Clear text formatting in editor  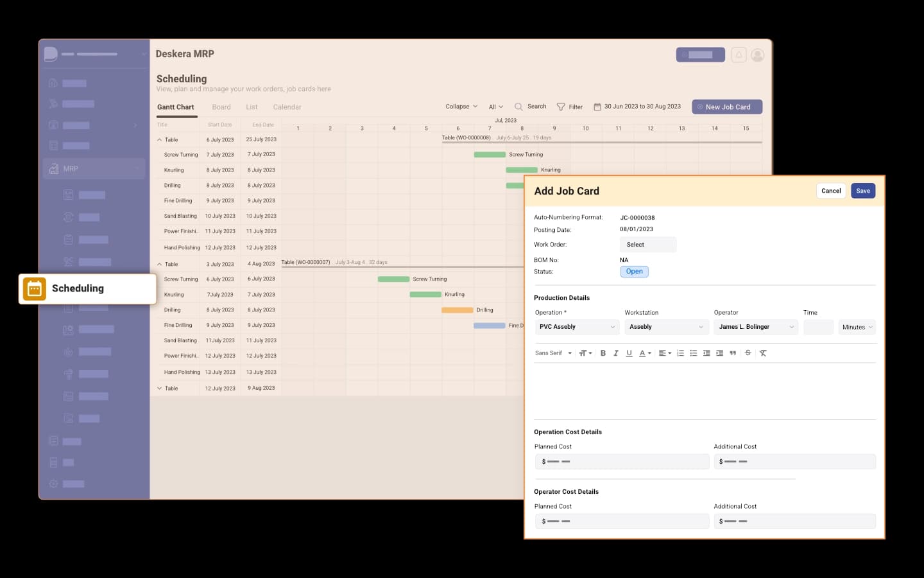tap(763, 353)
